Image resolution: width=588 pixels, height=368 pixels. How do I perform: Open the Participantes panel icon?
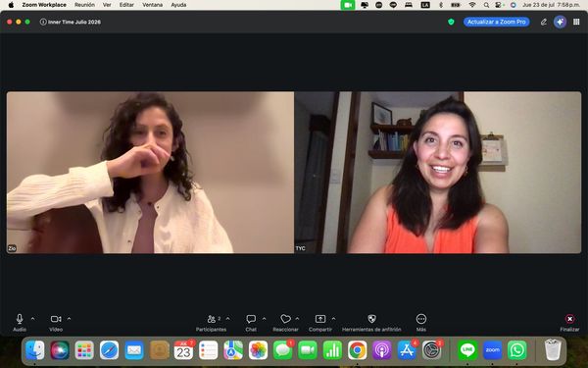pyautogui.click(x=212, y=319)
